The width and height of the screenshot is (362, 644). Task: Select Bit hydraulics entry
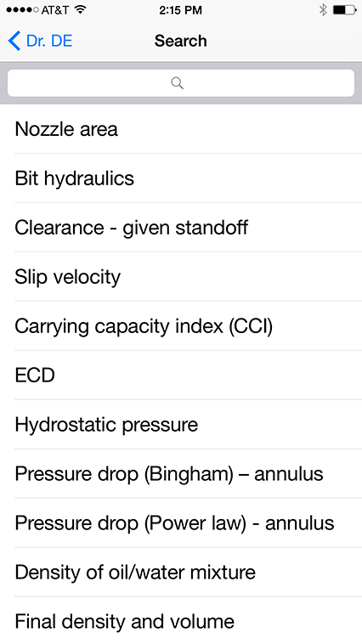181,178
